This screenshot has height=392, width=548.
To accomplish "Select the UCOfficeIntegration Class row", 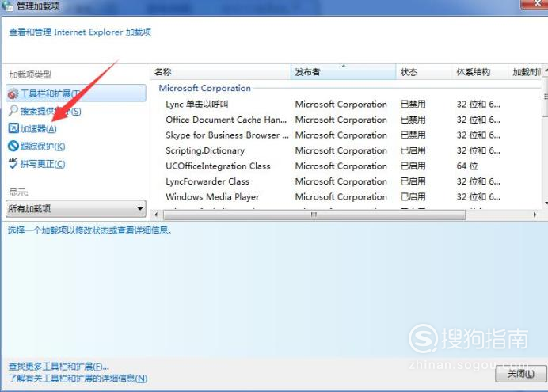I will pos(218,166).
